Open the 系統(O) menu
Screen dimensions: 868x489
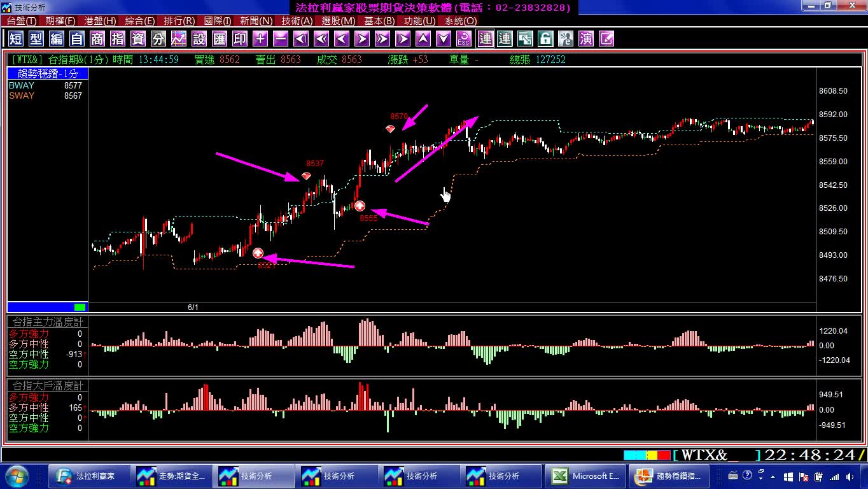coord(461,21)
